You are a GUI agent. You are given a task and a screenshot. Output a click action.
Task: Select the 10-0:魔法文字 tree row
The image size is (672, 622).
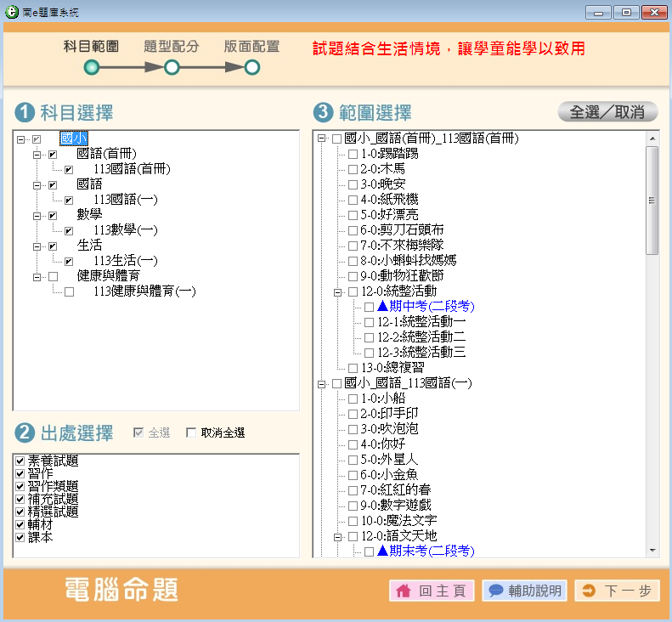click(x=398, y=521)
